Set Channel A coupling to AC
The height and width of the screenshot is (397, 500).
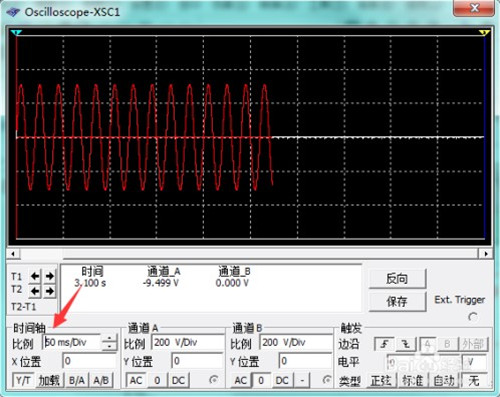[x=136, y=380]
